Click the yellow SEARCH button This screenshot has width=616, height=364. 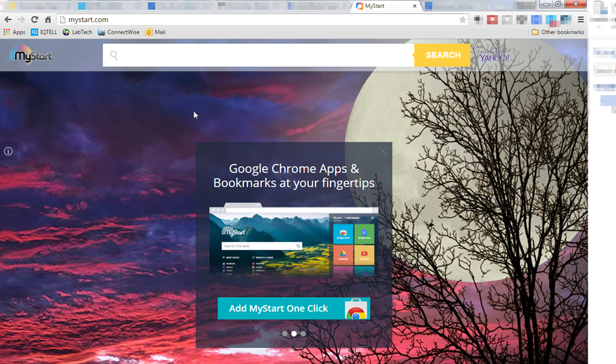[442, 55]
